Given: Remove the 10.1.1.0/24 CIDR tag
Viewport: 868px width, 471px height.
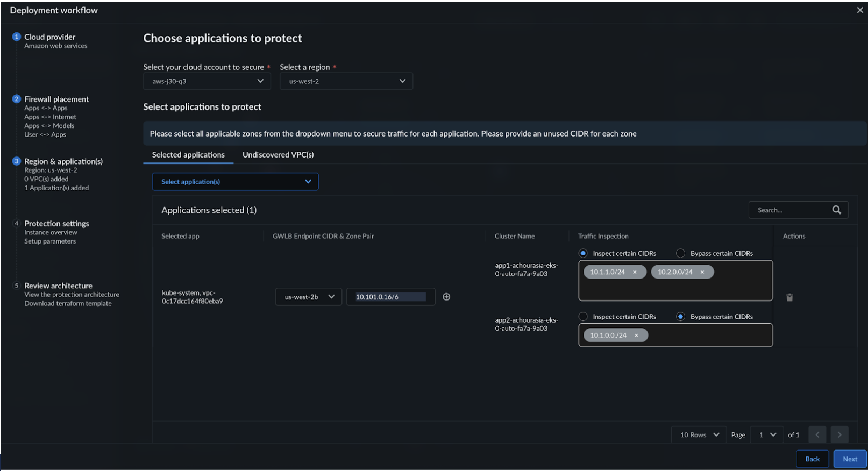Looking at the screenshot, I should pyautogui.click(x=635, y=272).
